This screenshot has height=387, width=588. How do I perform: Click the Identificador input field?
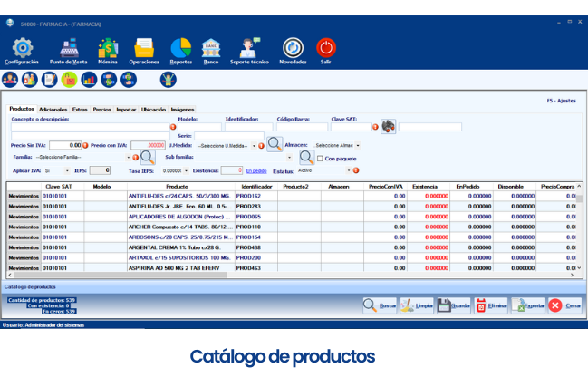tap(249, 127)
